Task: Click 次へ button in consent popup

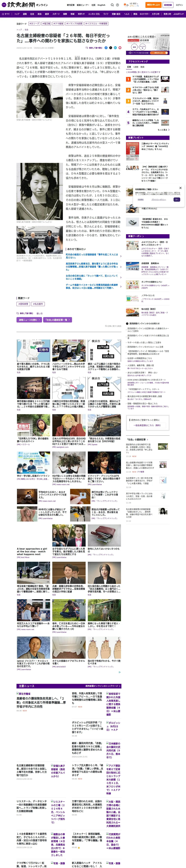Action: [x=177, y=199]
